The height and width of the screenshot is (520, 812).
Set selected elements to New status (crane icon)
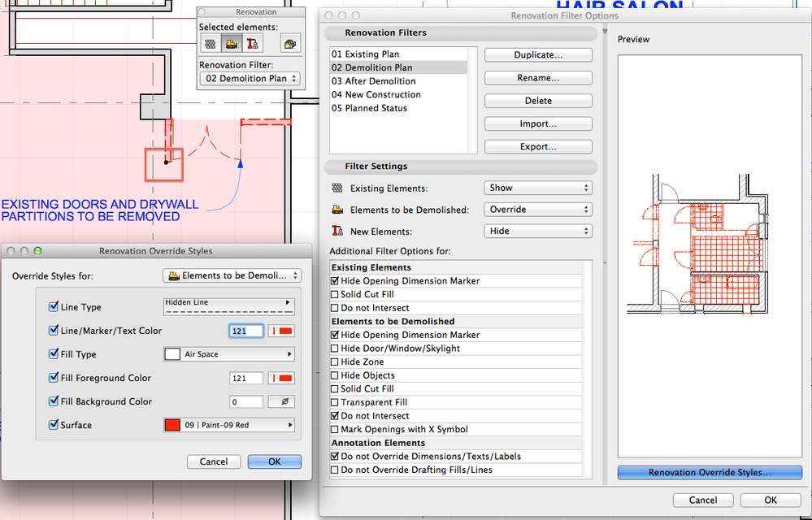[253, 44]
